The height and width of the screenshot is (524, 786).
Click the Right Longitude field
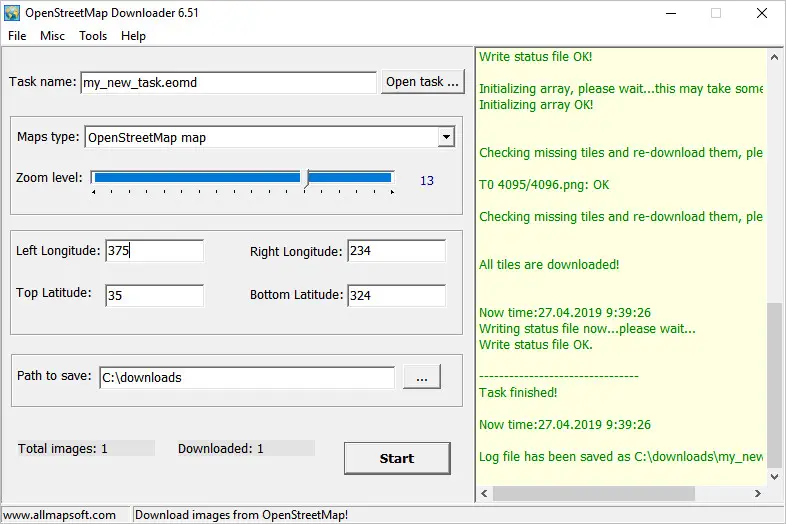coord(397,251)
